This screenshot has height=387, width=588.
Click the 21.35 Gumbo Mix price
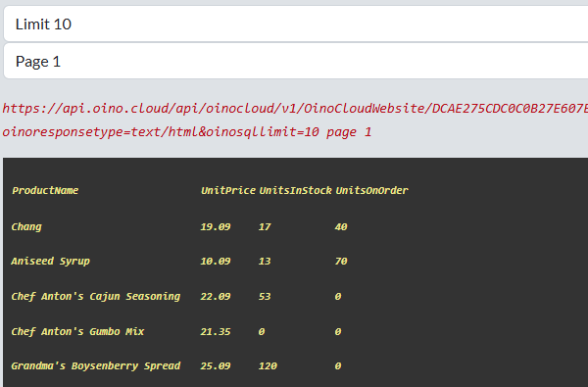tap(216, 331)
